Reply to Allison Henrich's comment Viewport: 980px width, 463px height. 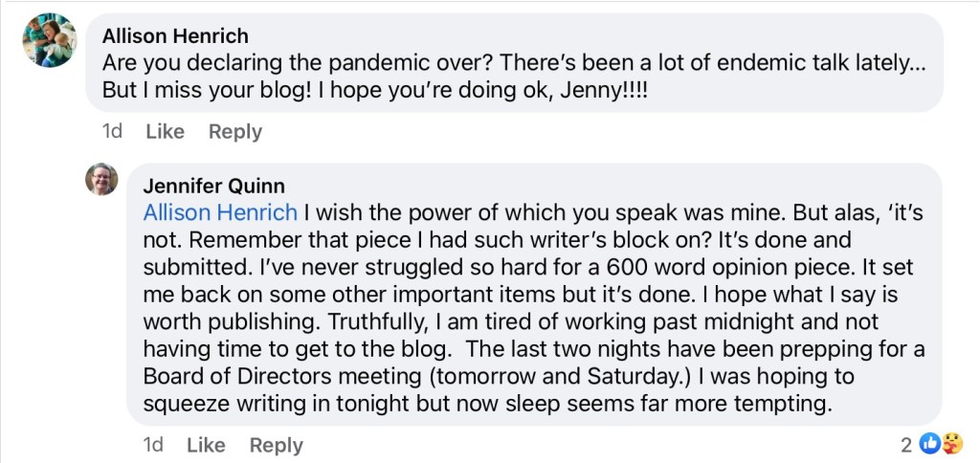click(x=235, y=132)
